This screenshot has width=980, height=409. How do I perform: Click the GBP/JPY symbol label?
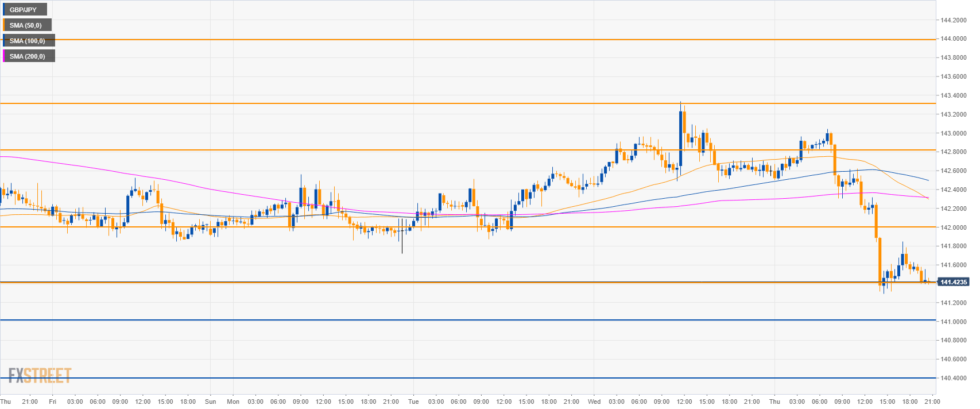pos(24,10)
